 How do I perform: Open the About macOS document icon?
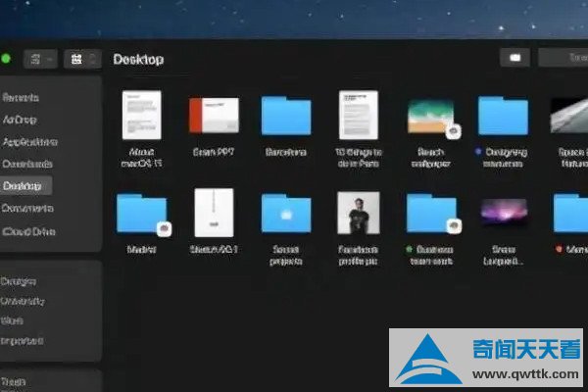(x=141, y=116)
